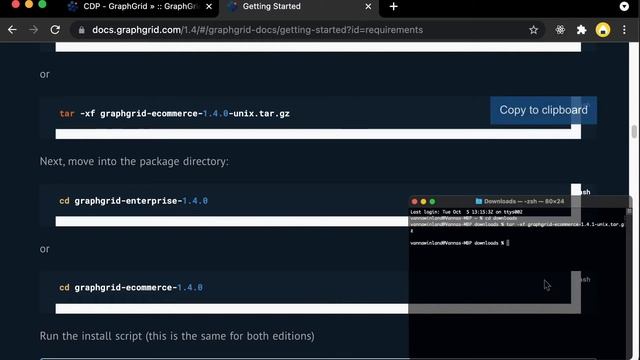Click the Copy to clipboard button
Viewport: 640px width, 360px height.
click(x=543, y=110)
